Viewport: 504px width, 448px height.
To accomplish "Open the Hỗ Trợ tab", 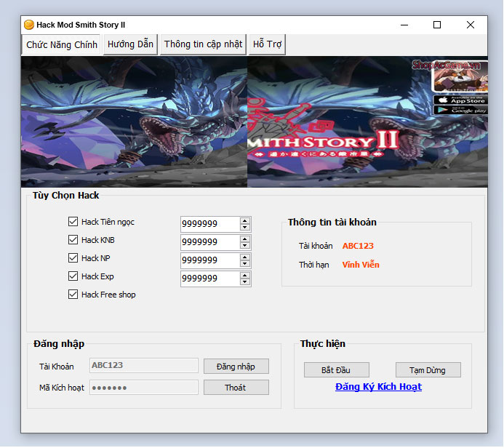I will (x=267, y=44).
